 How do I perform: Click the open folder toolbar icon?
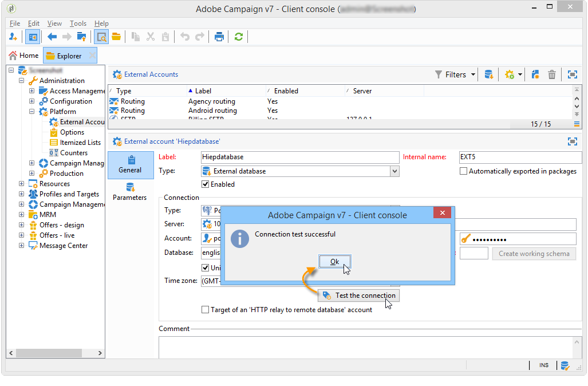(x=116, y=37)
